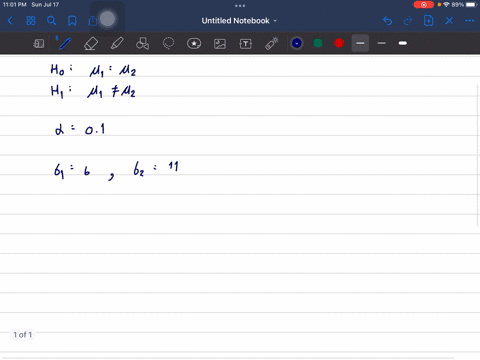
Task: Select the Eraser tool
Action: [x=91, y=44]
